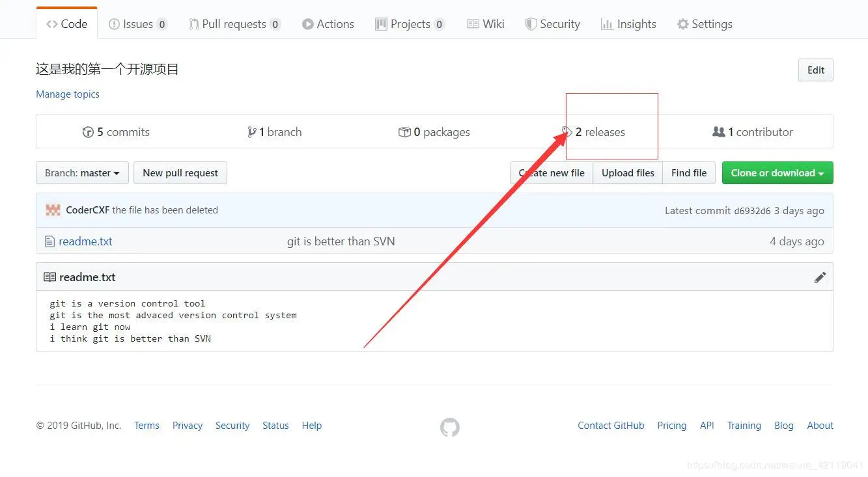Switch to the Security tab
The height and width of the screenshot is (477, 868).
pyautogui.click(x=552, y=24)
